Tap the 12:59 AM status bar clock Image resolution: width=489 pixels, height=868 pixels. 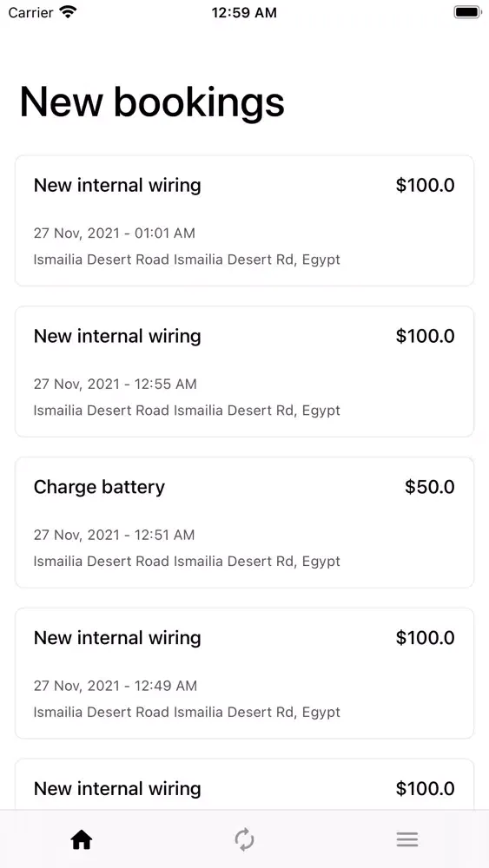coord(244,13)
